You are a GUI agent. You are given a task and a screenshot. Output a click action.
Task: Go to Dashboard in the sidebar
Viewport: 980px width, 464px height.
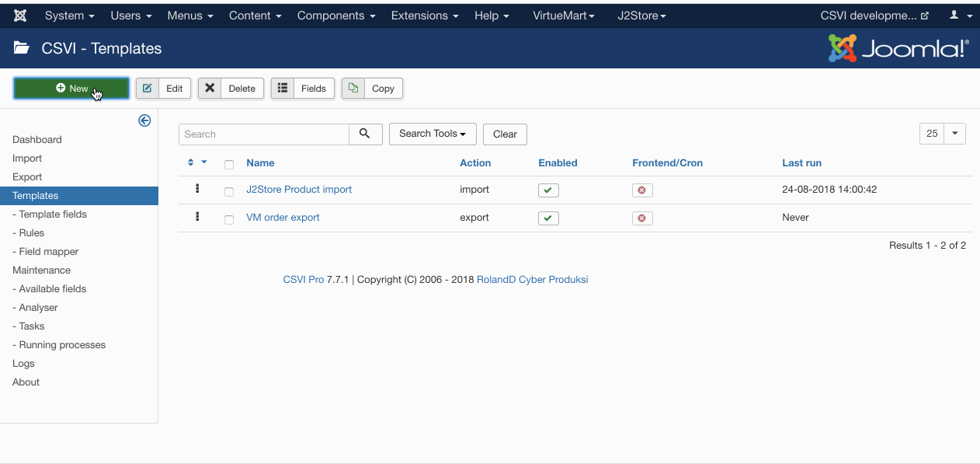pos(37,140)
